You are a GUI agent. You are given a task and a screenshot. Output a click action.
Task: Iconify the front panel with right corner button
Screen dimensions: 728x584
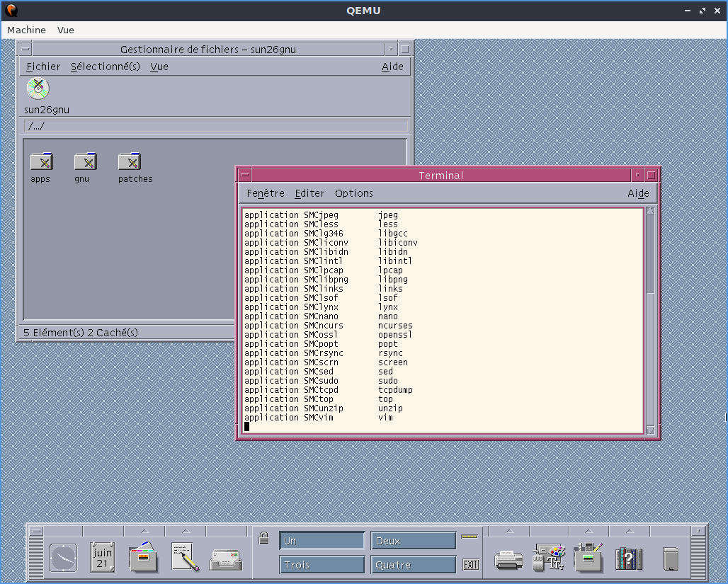(x=698, y=531)
